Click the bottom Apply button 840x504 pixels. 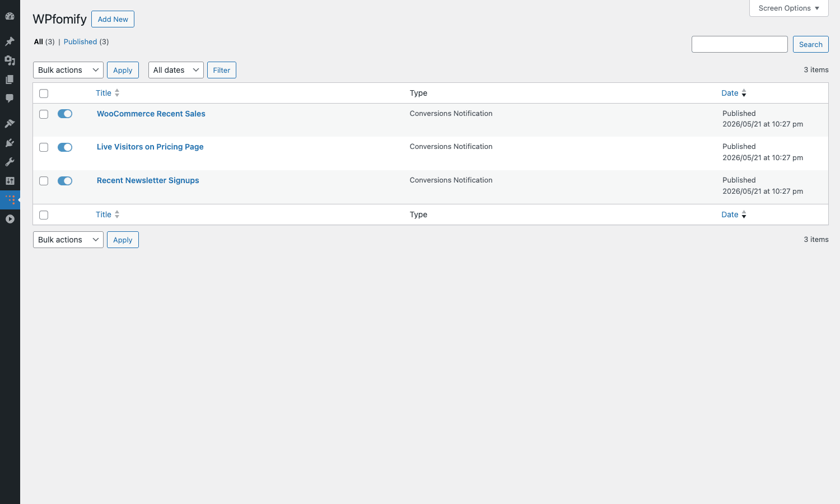[123, 240]
